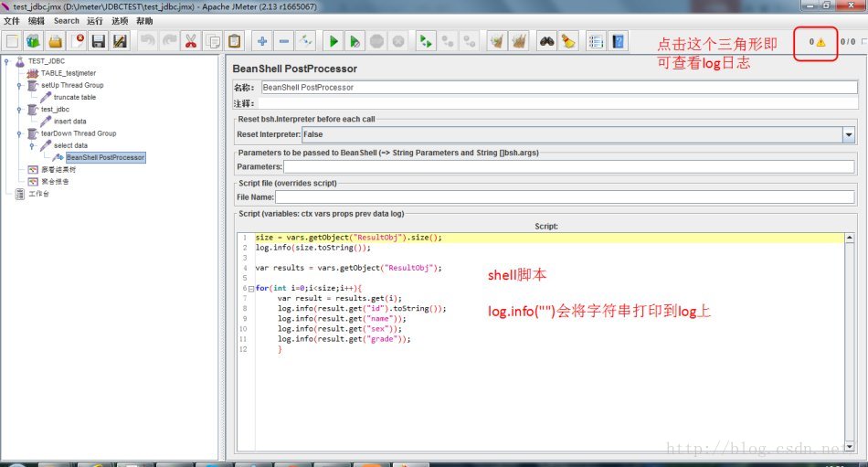Click the grey Shutdown test icon
The image size is (868, 467).
(x=398, y=41)
